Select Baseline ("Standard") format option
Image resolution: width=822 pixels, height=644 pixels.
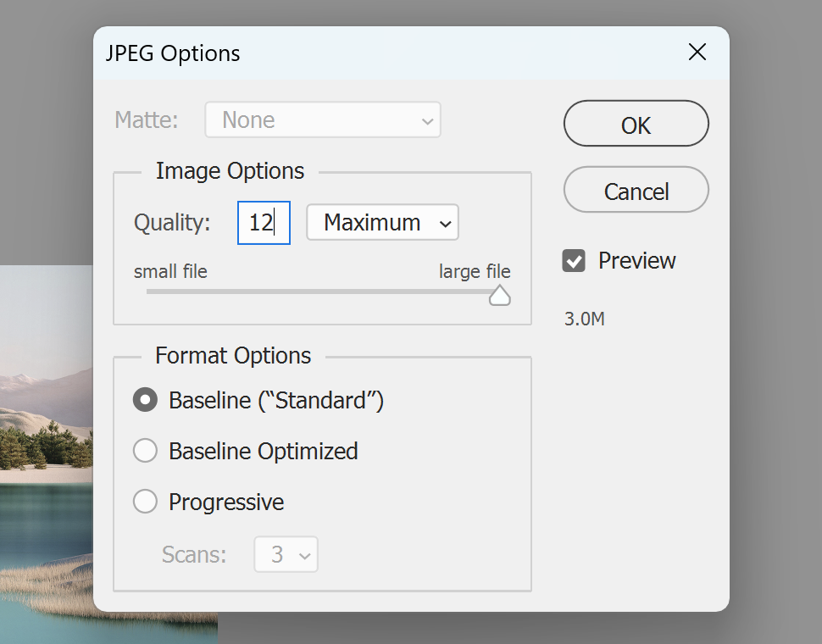tap(145, 400)
